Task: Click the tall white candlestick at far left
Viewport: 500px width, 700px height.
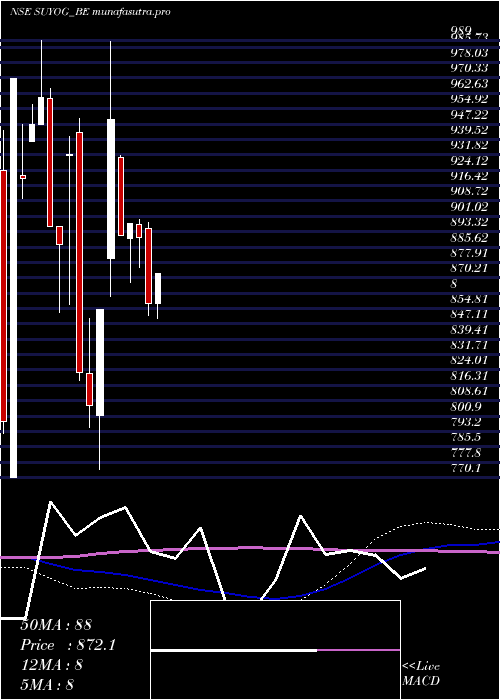Action: pos(13,278)
